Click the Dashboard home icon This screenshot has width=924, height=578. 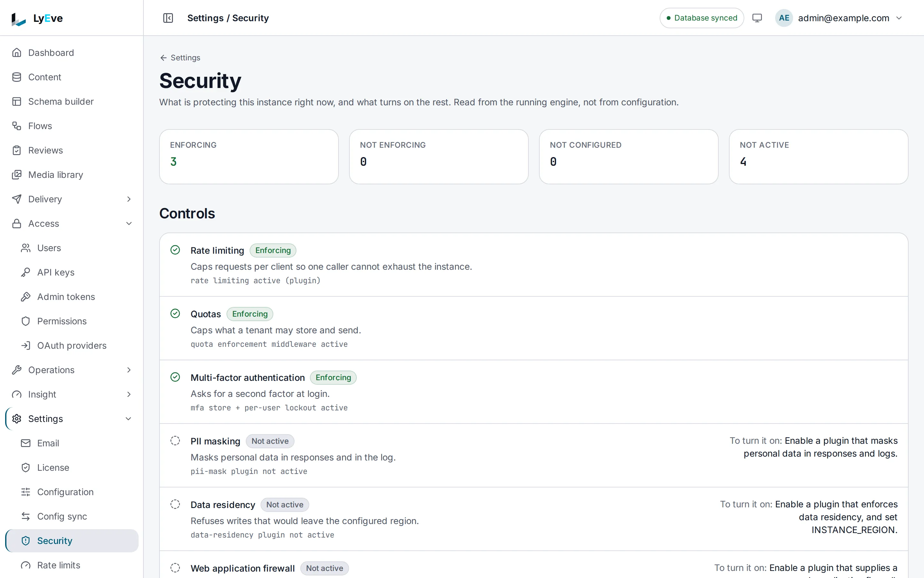[x=16, y=52]
